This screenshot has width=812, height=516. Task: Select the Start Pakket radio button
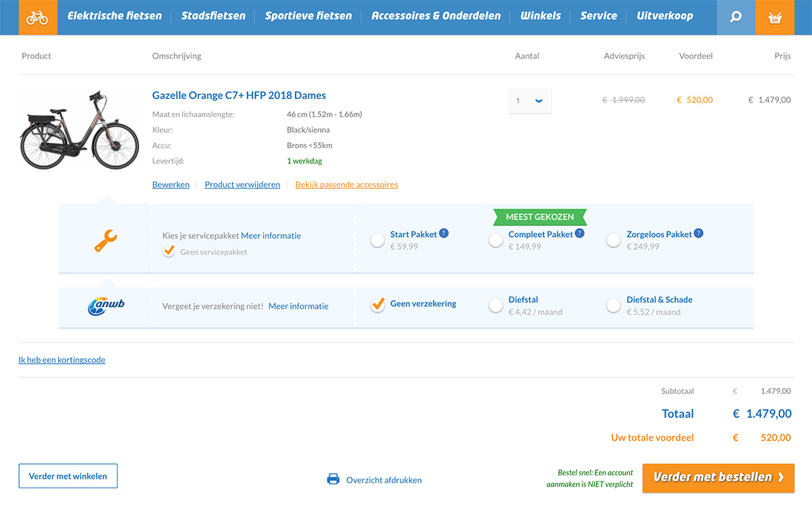(378, 240)
